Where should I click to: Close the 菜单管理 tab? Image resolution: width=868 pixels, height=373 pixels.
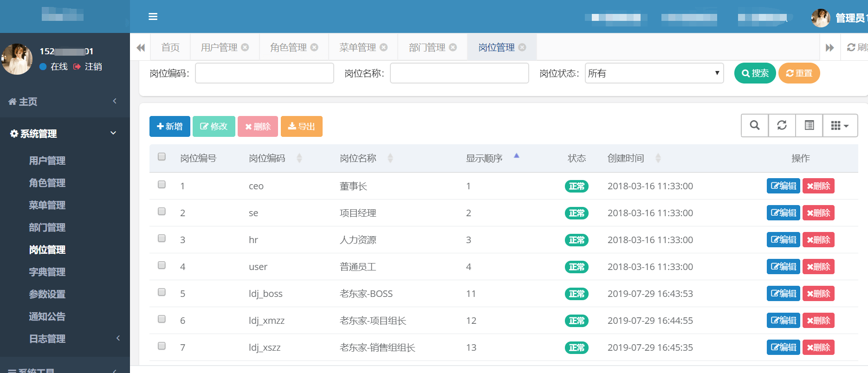pos(383,47)
